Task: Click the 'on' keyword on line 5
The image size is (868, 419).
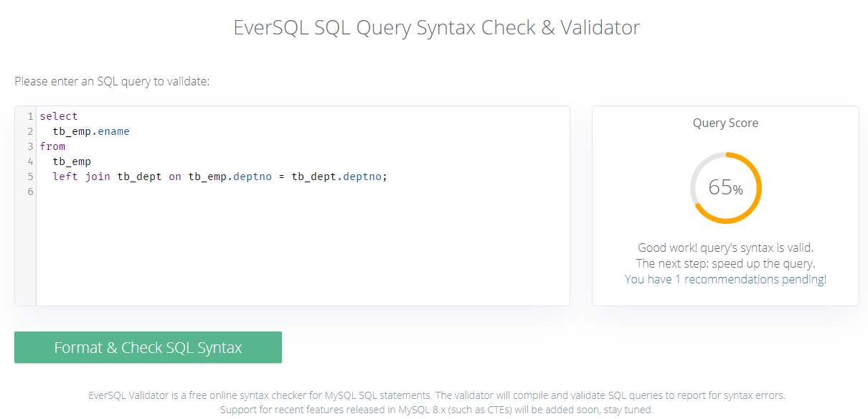Action: [175, 176]
